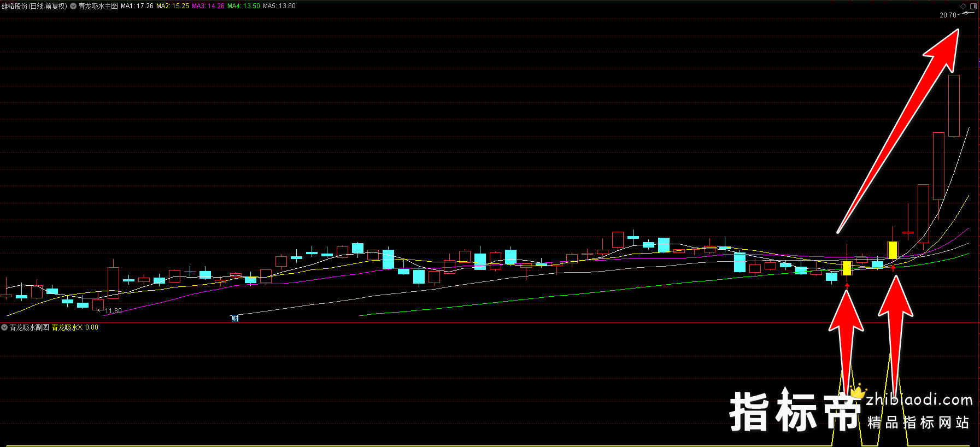Click the 青龙吸水副图 sub-chart label

coord(30,327)
